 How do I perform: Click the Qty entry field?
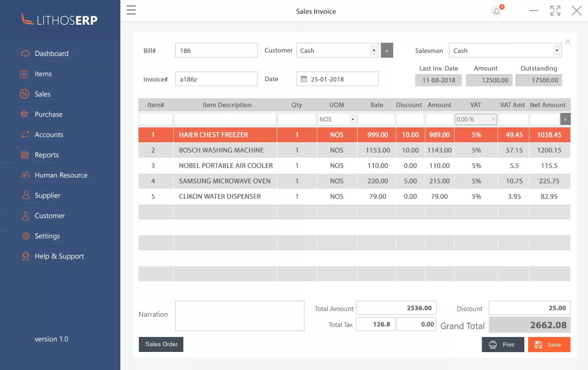click(297, 119)
